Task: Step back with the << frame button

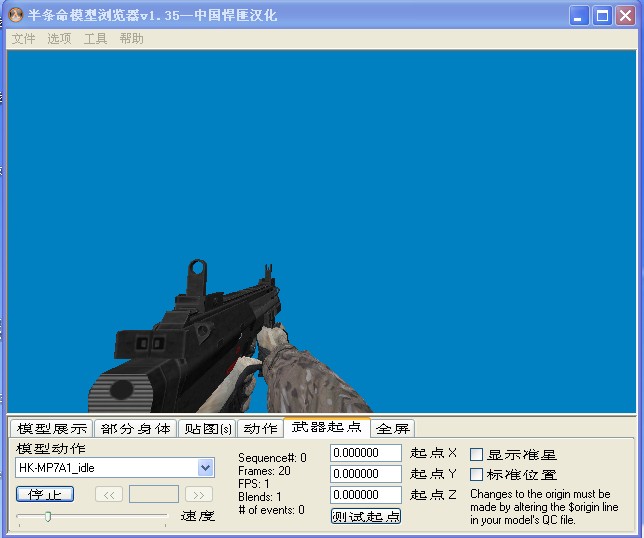Action: (109, 494)
